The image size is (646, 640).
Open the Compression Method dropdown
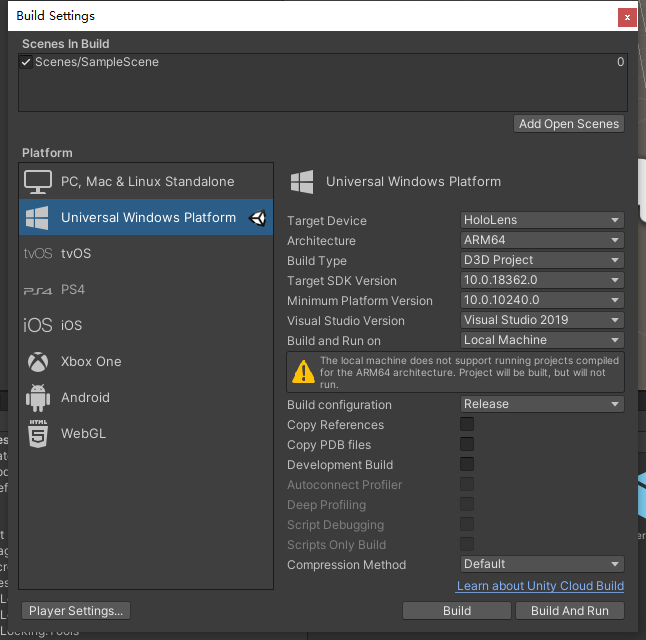[542, 564]
